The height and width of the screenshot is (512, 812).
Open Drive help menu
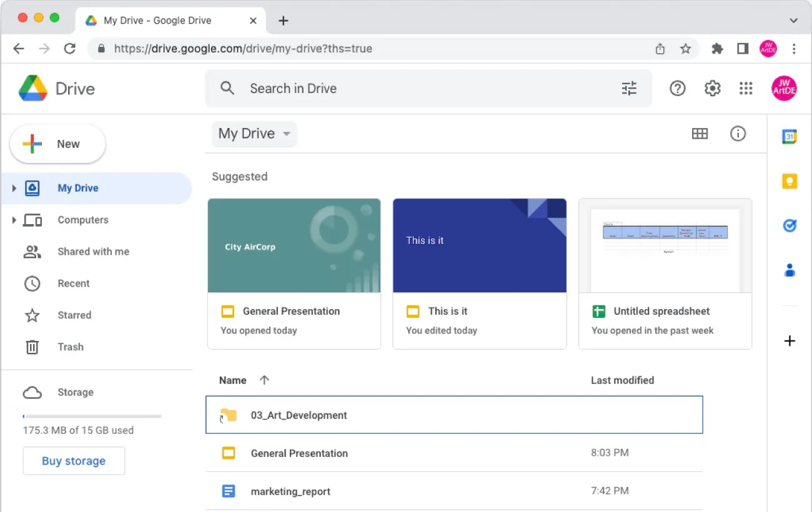[x=677, y=88]
